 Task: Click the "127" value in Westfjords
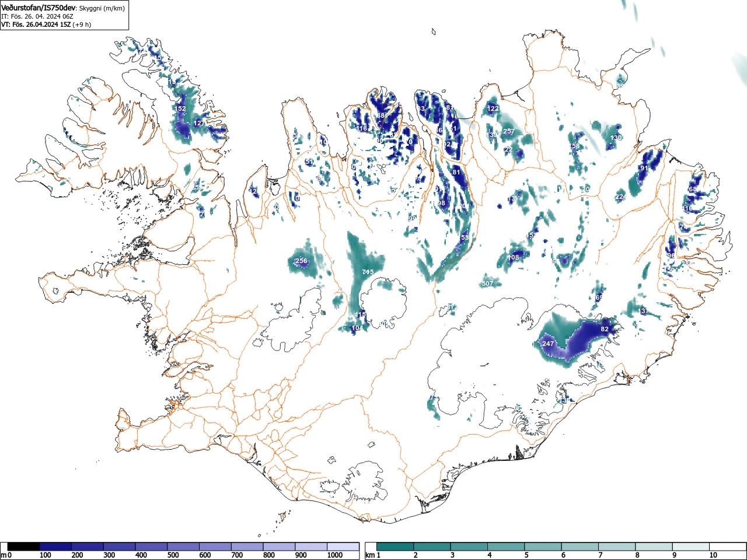tap(199, 123)
